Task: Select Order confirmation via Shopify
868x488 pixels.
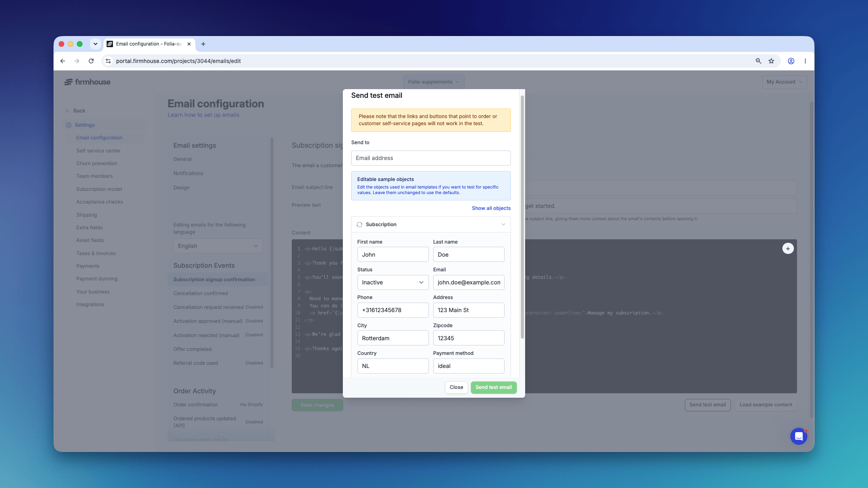Action: 218,405
